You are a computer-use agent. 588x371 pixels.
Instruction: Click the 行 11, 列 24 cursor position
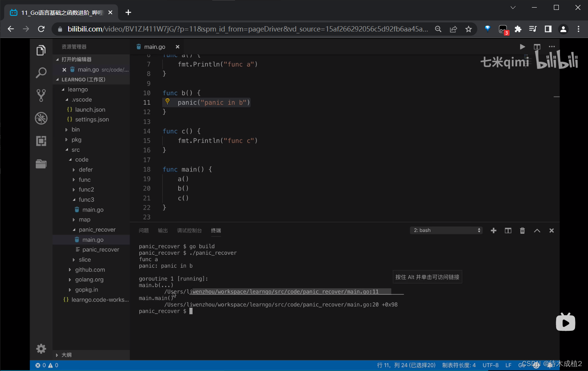pos(406,365)
